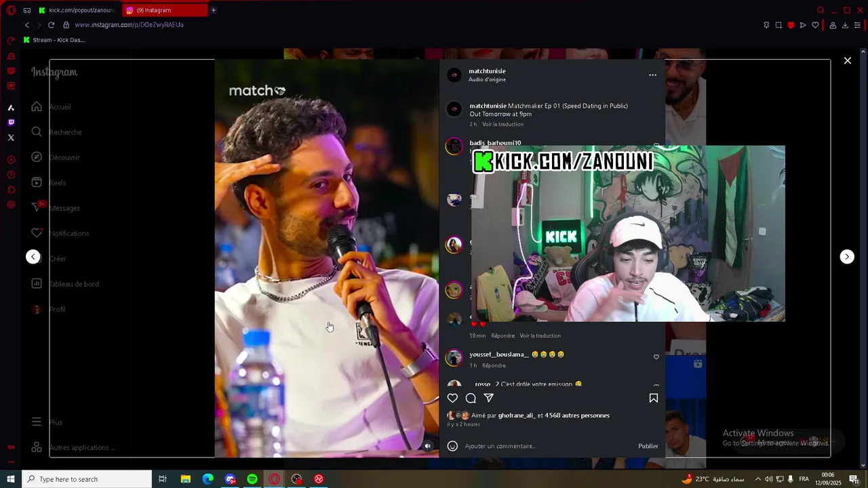Open Instagram Accueil (home) icon in sidebar
The height and width of the screenshot is (488, 868).
tap(37, 106)
